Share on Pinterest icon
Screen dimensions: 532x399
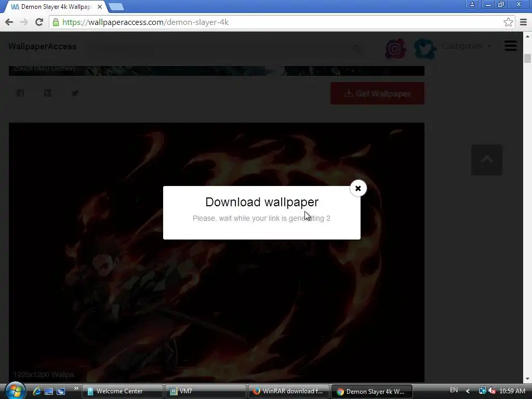(47, 93)
